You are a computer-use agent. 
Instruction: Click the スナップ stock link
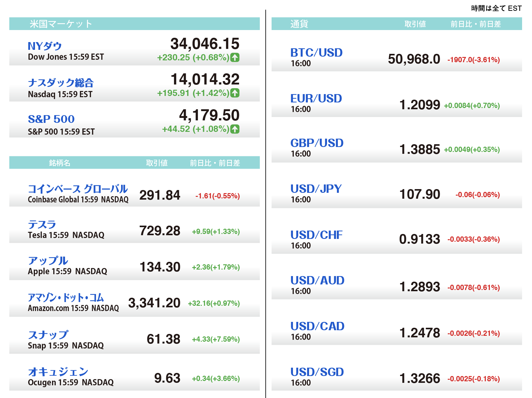point(48,335)
